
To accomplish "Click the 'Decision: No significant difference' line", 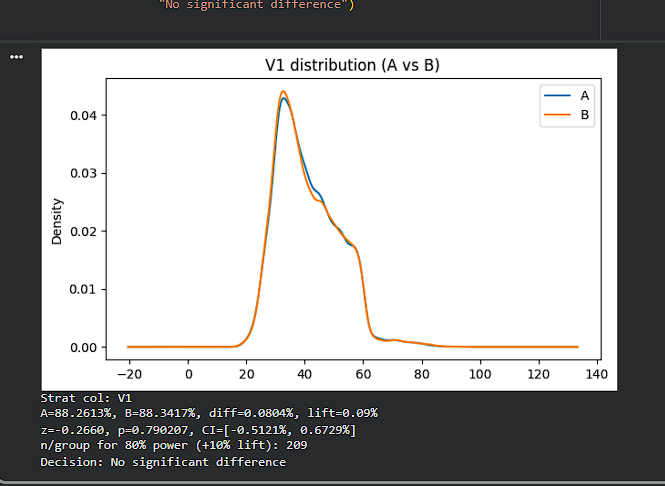I will (x=163, y=462).
